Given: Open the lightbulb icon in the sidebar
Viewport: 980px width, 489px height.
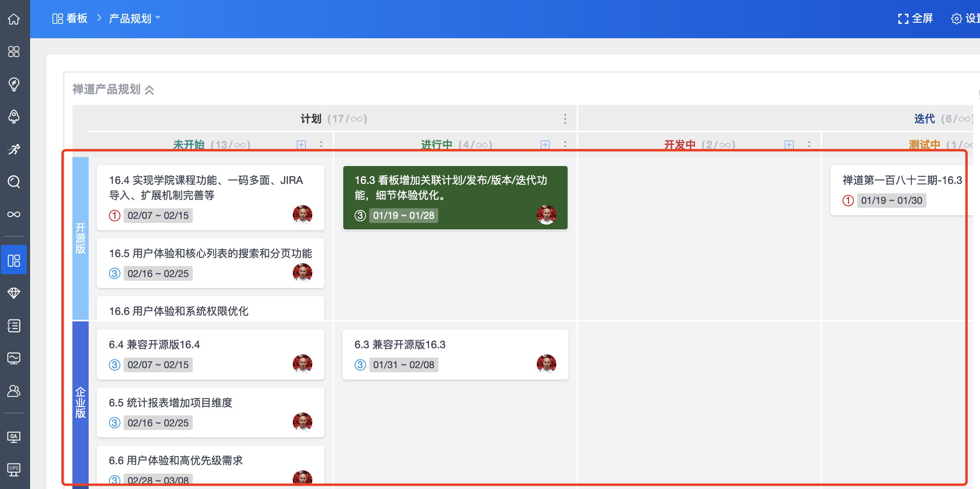Looking at the screenshot, I should point(14,84).
